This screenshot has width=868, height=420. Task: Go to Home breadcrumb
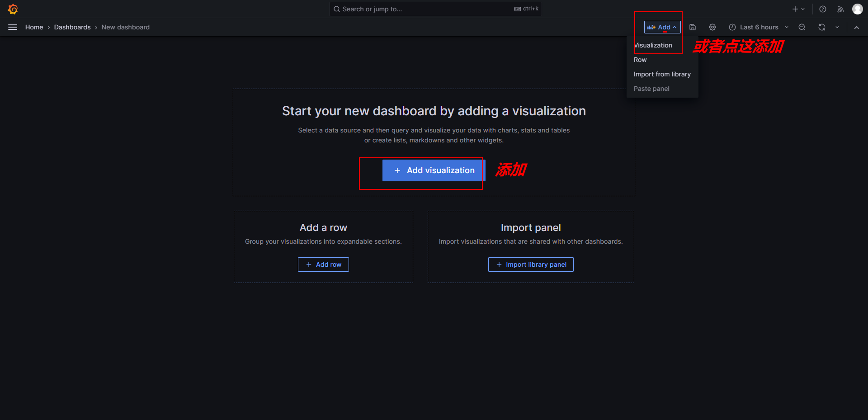(x=34, y=27)
